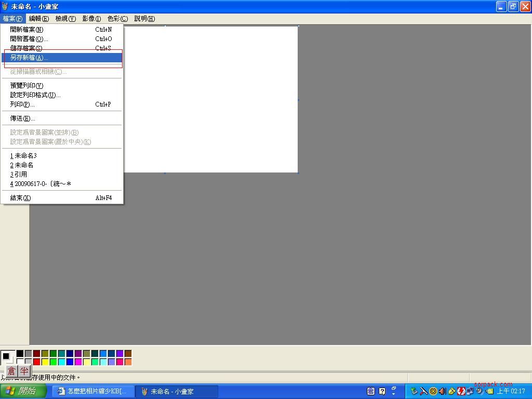Pick the yellow color swatch in palette
Screen dimensions: 532x399
coord(45,362)
